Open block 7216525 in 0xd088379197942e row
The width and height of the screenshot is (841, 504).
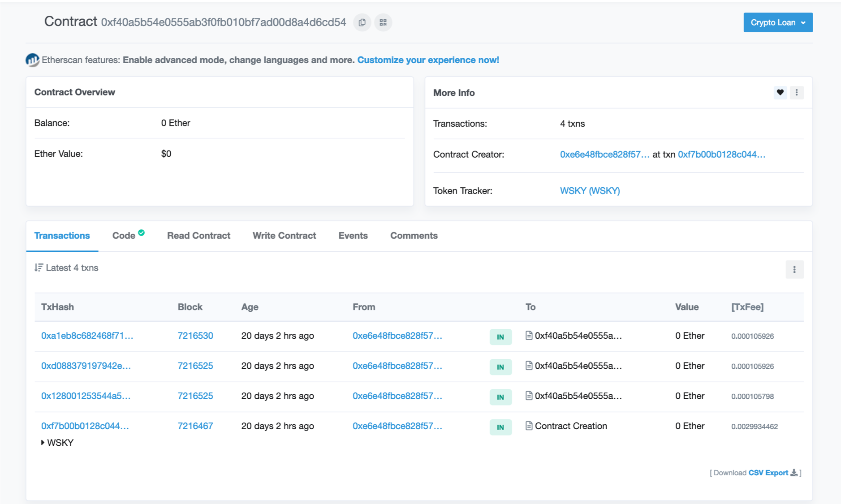click(195, 366)
